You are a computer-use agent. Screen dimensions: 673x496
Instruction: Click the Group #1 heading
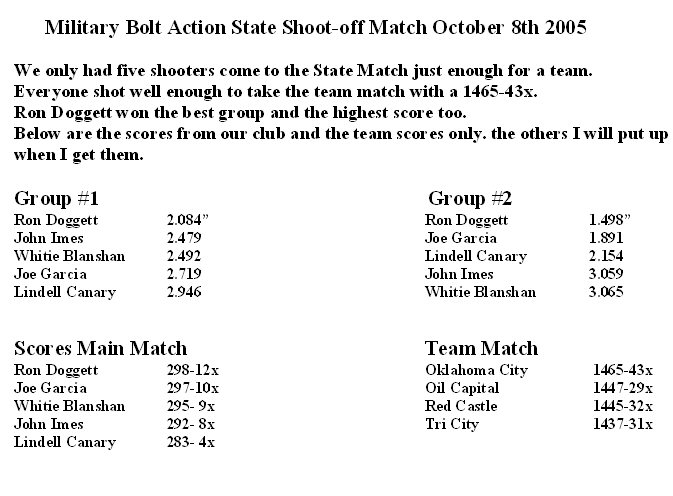point(54,196)
